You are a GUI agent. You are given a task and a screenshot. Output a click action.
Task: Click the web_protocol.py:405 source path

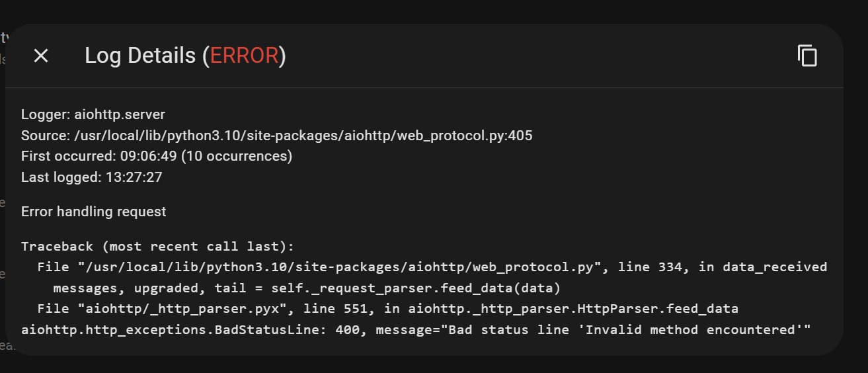(x=302, y=136)
